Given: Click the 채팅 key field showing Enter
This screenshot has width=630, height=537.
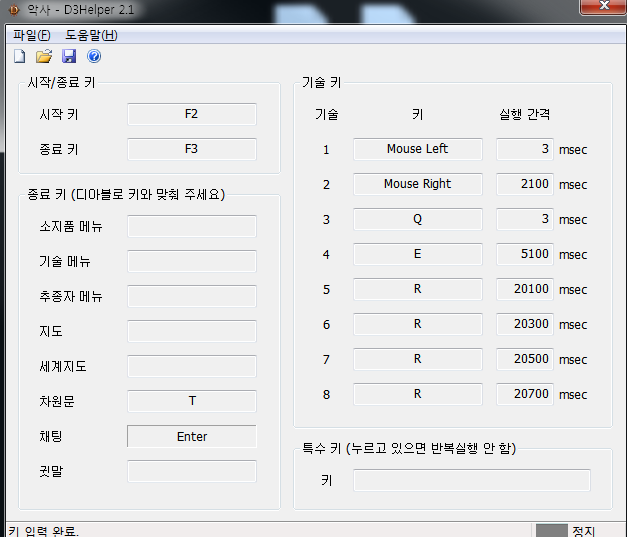Looking at the screenshot, I should tap(192, 436).
